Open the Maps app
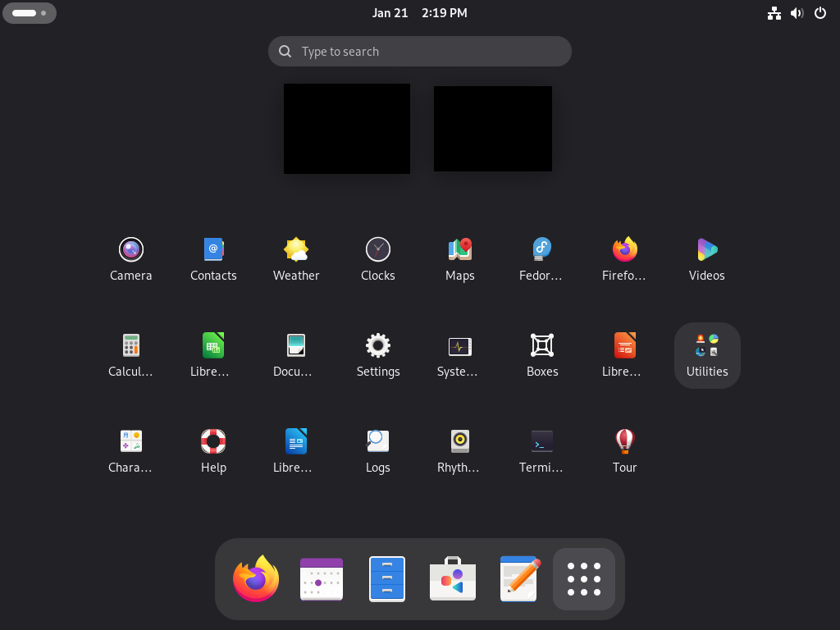Viewport: 840px width, 630px height. [460, 259]
